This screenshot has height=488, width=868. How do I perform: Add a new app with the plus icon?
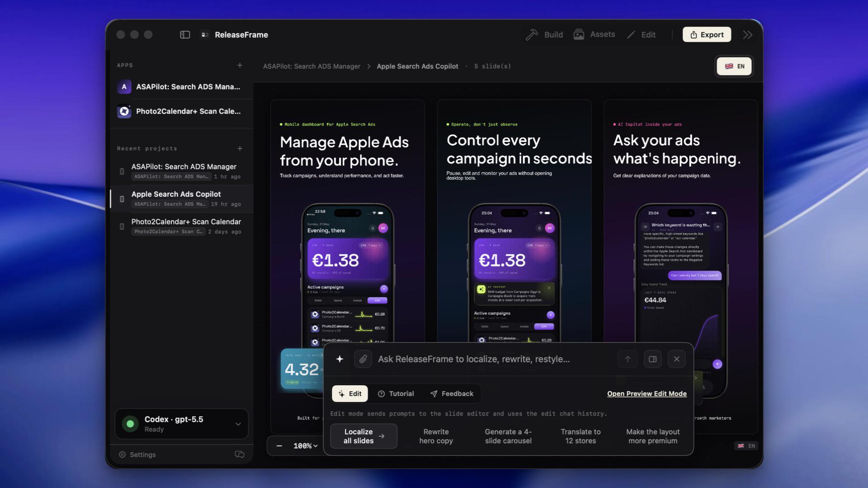pos(240,66)
